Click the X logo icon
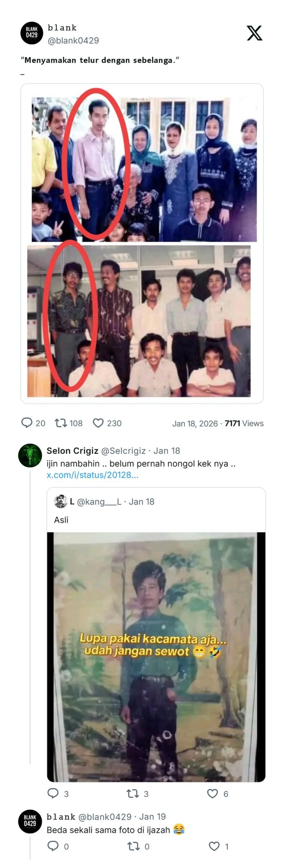The height and width of the screenshot is (868, 283). [x=254, y=33]
